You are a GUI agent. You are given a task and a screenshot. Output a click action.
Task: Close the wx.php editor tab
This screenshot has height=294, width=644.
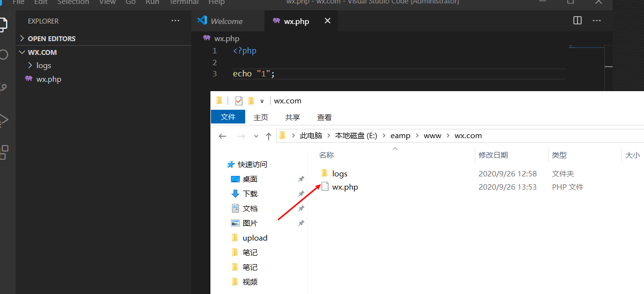[x=327, y=21]
